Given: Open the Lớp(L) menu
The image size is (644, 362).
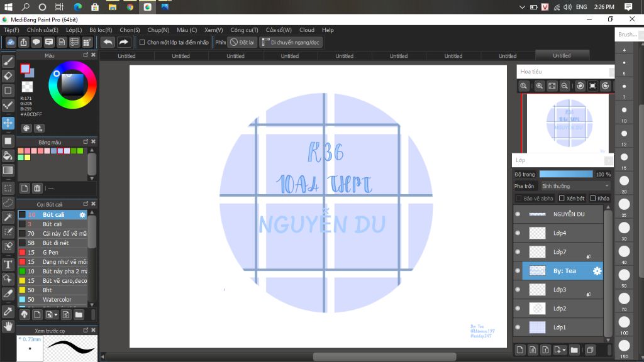Looking at the screenshot, I should 74,30.
